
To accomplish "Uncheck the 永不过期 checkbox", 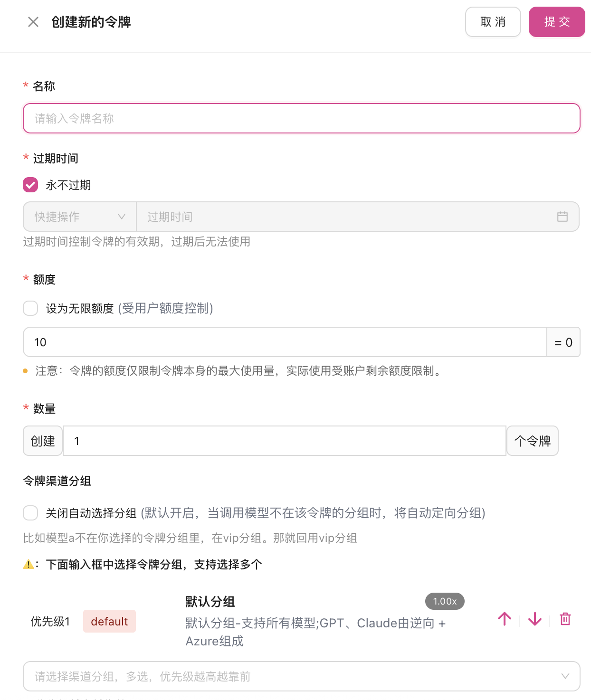I will point(30,185).
